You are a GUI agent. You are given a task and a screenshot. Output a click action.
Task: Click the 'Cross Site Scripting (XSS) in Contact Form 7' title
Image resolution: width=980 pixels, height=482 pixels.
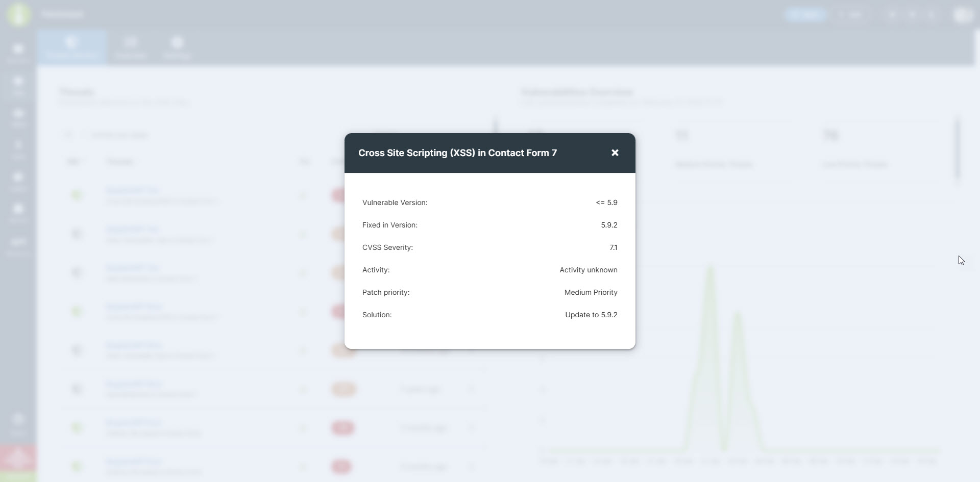point(457,153)
